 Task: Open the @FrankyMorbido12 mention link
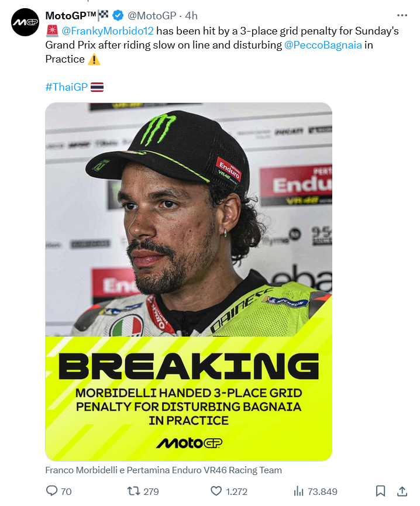[108, 30]
